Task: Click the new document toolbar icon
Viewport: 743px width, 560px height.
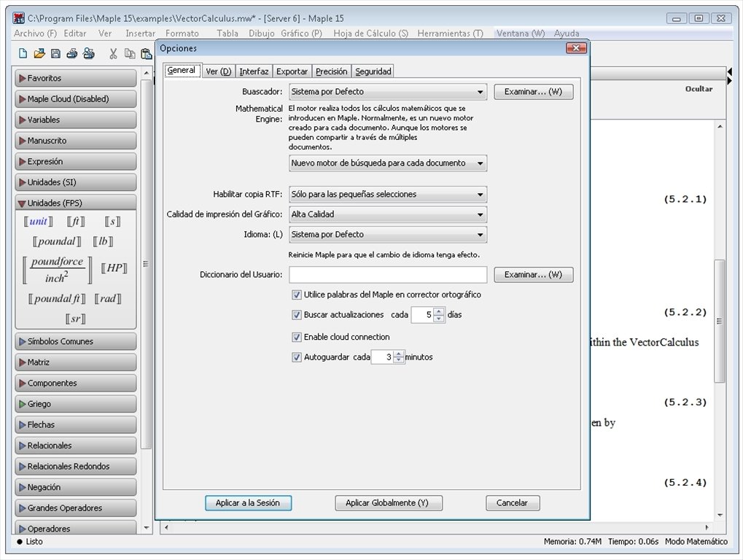Action: click(23, 53)
